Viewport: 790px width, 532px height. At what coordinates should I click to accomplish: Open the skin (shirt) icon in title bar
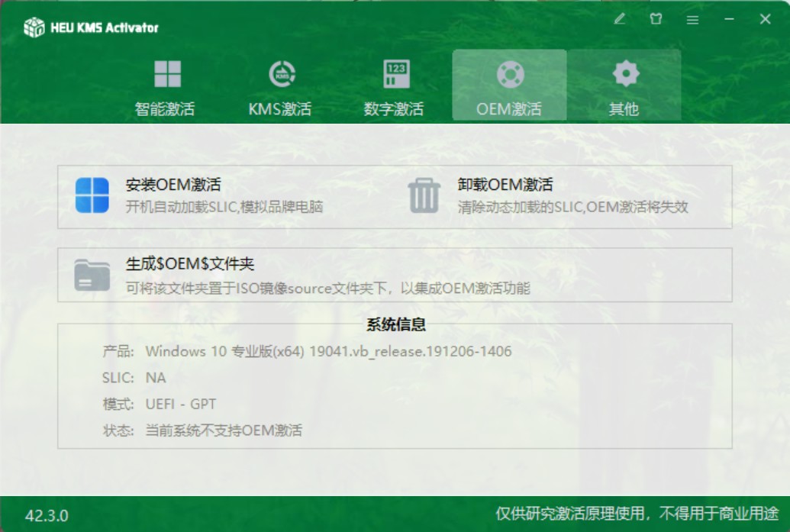click(656, 19)
